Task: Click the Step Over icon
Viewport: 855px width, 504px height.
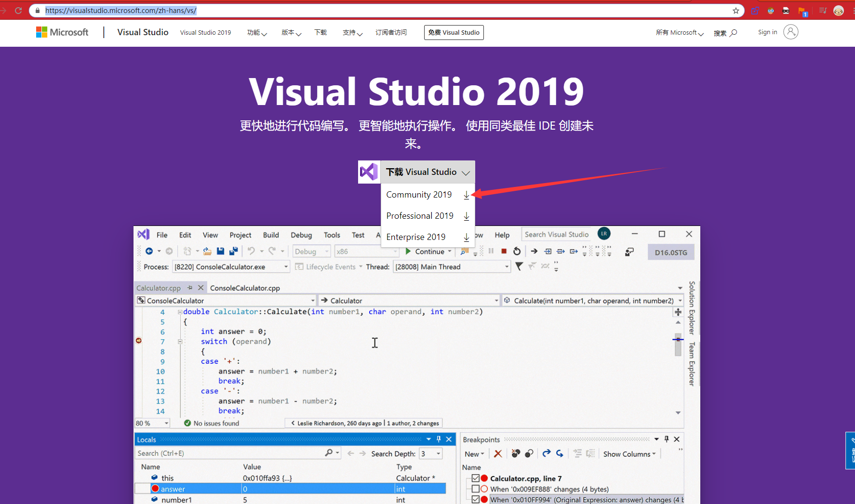Action: point(561,251)
